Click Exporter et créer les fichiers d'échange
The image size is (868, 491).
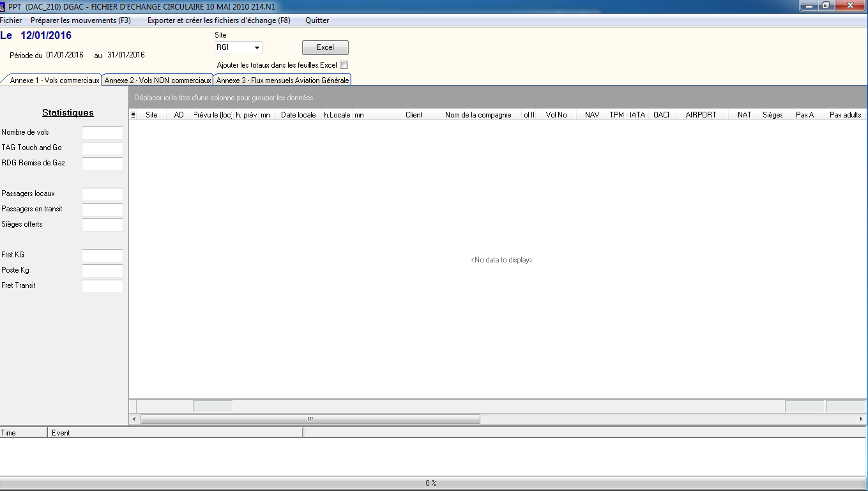(x=218, y=20)
